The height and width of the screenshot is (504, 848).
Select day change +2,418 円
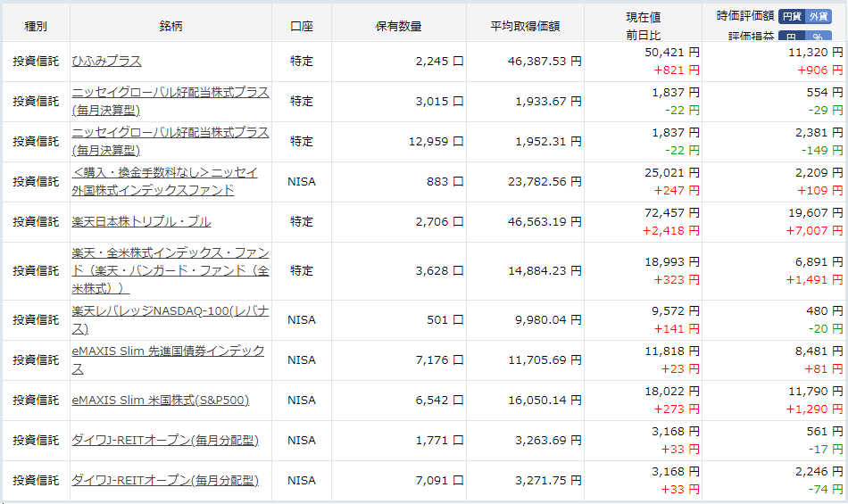[671, 231]
